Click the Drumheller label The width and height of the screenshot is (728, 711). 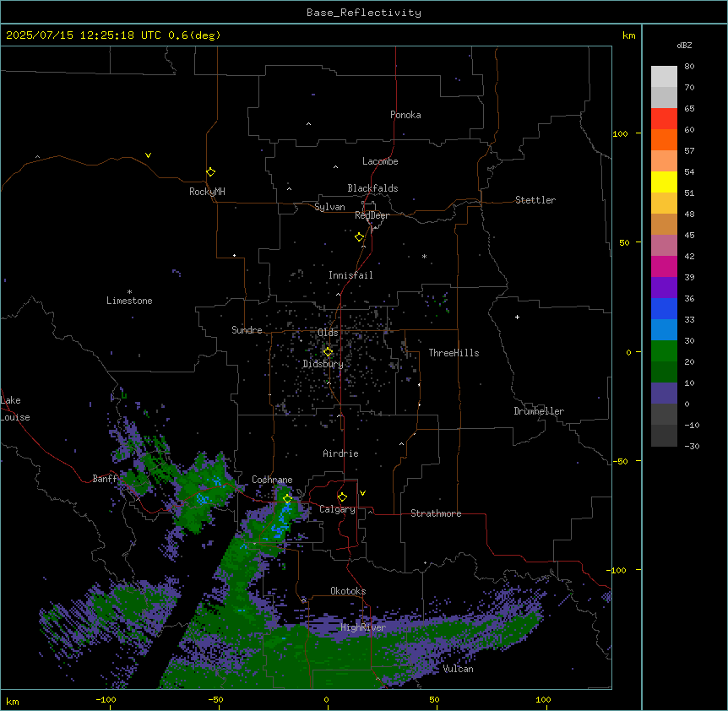point(539,411)
